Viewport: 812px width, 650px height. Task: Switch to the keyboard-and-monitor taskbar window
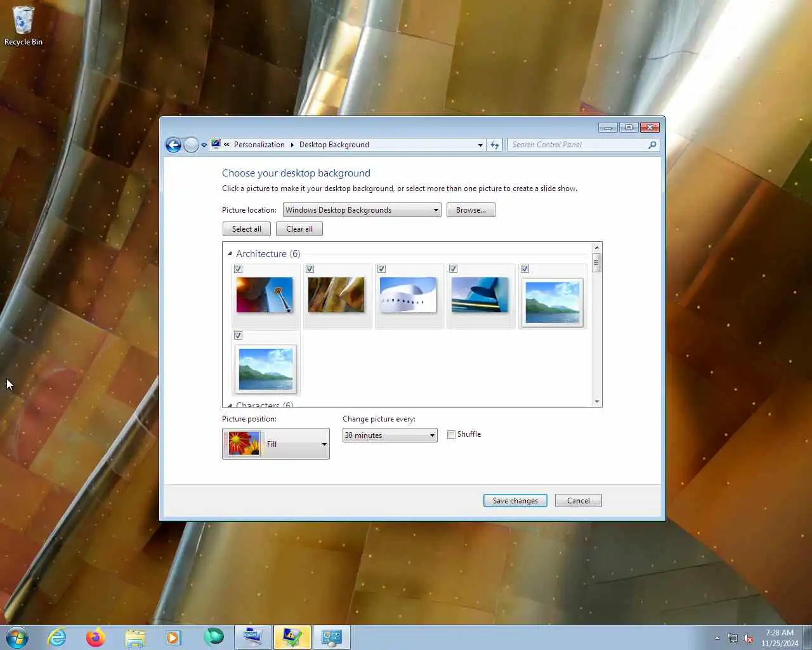click(x=253, y=637)
